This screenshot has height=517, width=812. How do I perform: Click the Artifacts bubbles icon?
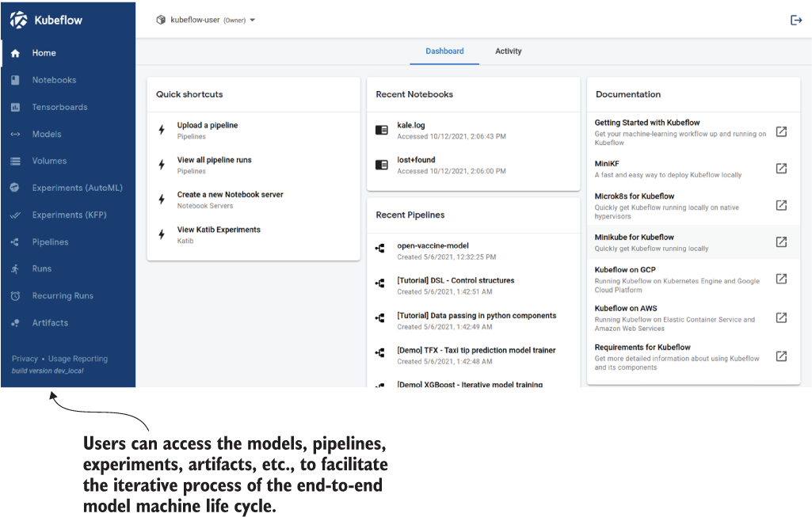click(16, 323)
